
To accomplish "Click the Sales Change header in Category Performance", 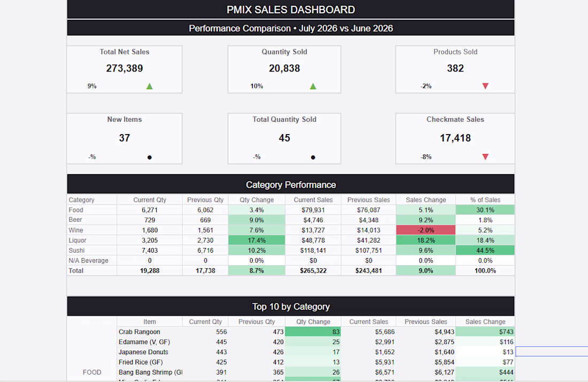I will 425,200.
